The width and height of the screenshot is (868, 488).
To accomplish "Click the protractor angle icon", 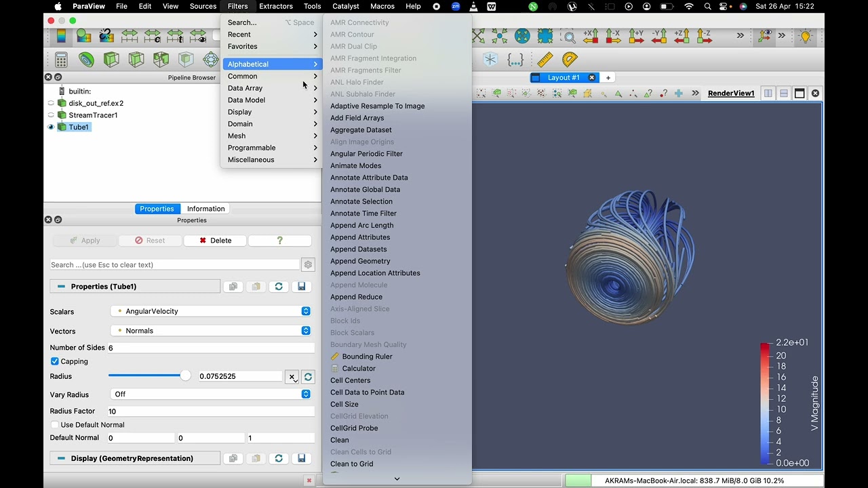I will pos(570,60).
